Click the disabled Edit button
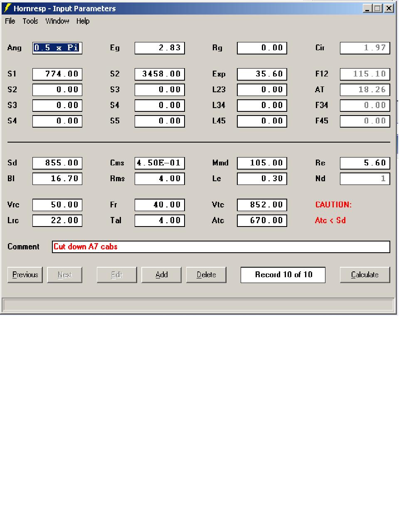This screenshot has width=399, height=532. click(x=117, y=275)
